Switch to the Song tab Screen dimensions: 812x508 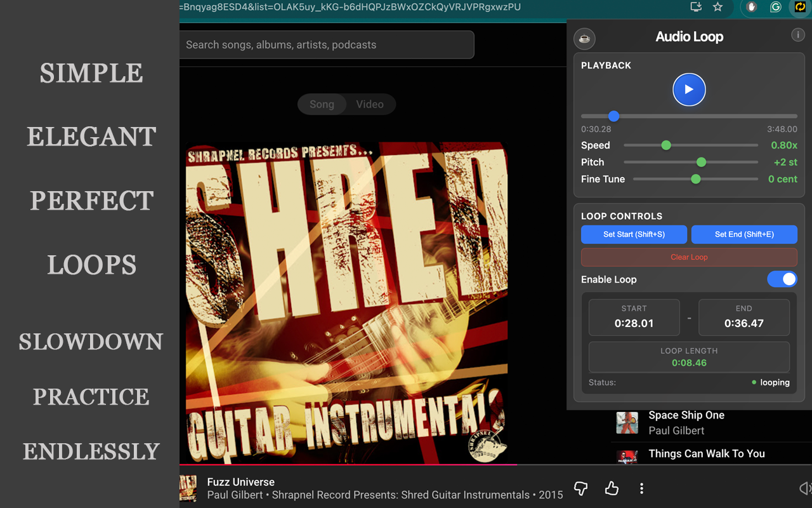click(322, 104)
